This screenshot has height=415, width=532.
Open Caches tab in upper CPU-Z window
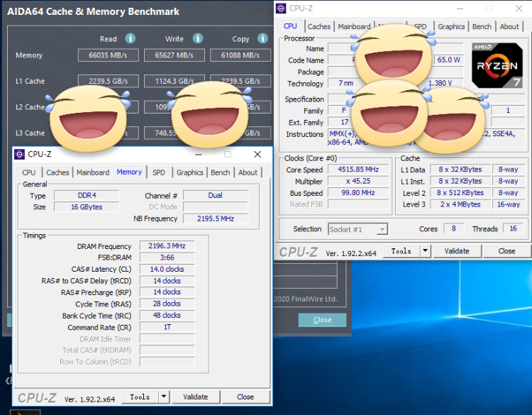(x=319, y=26)
